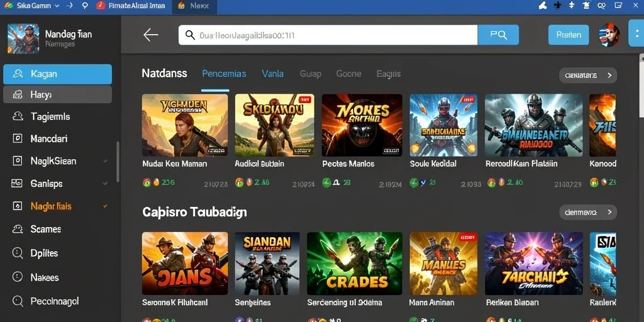Image resolution: width=644 pixels, height=322 pixels.
Task: Click the blue search button beside field
Action: [498, 35]
